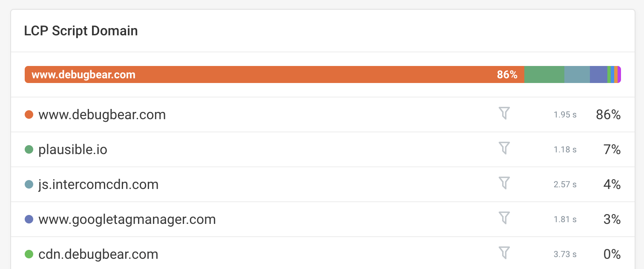Click funnel icon in cdn.debugbear.com row
The height and width of the screenshot is (269, 644).
504,253
